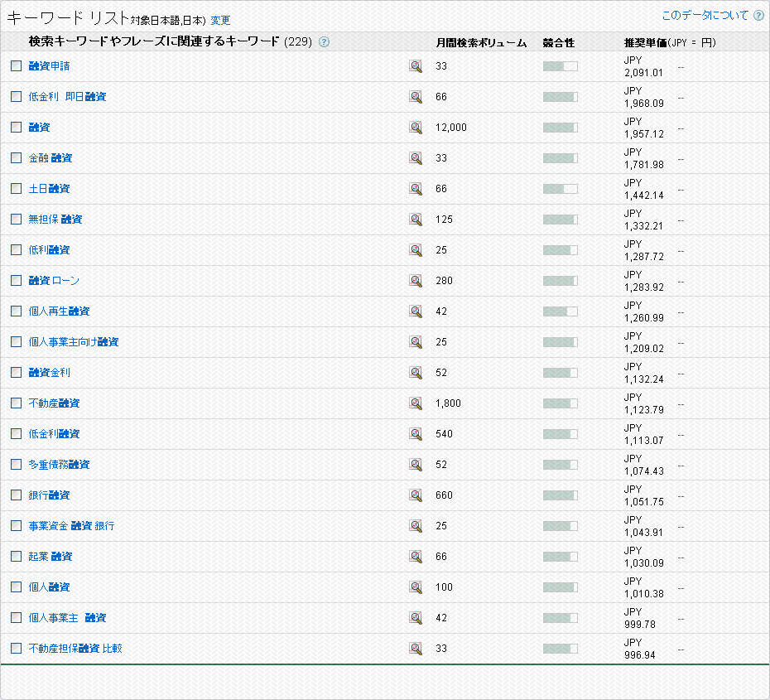Screen dimensions: 770x700
Task: Click the magnifier icon in 不動産融資 row
Action: [416, 403]
